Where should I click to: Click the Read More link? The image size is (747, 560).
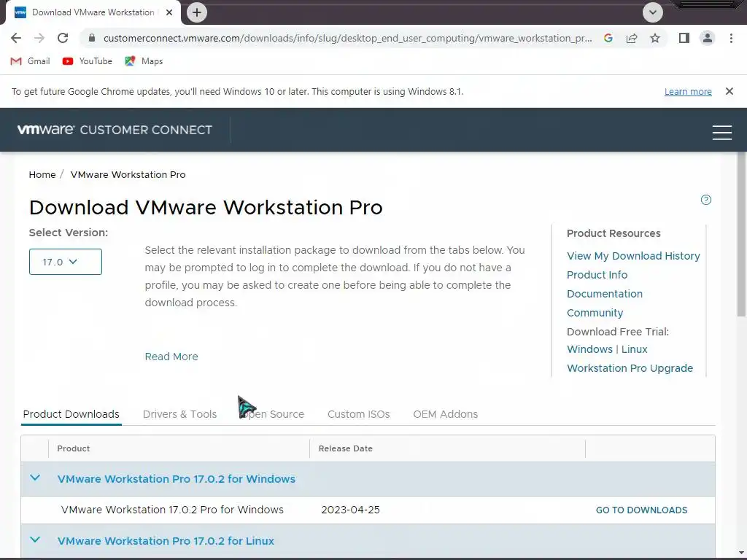(171, 357)
